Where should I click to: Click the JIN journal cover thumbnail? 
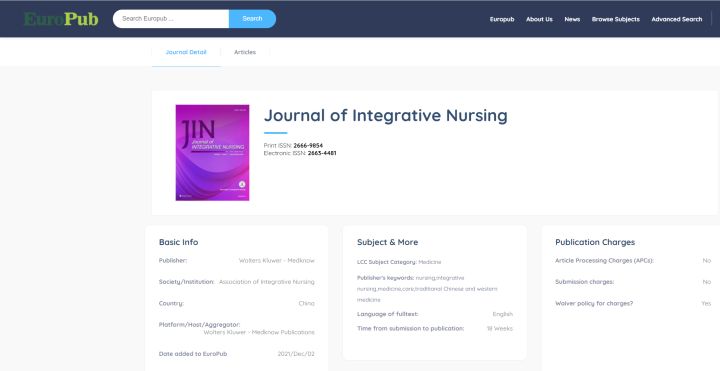(x=213, y=152)
